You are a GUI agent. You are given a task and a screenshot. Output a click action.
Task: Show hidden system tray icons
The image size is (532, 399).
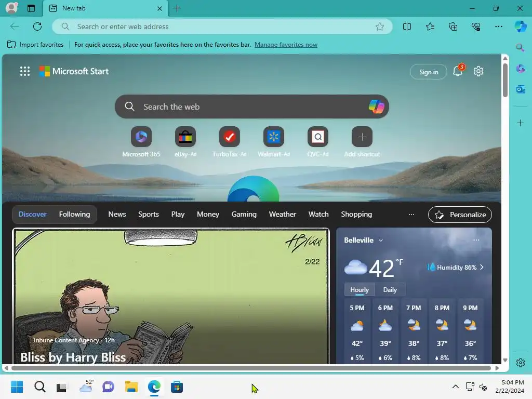[455, 387]
